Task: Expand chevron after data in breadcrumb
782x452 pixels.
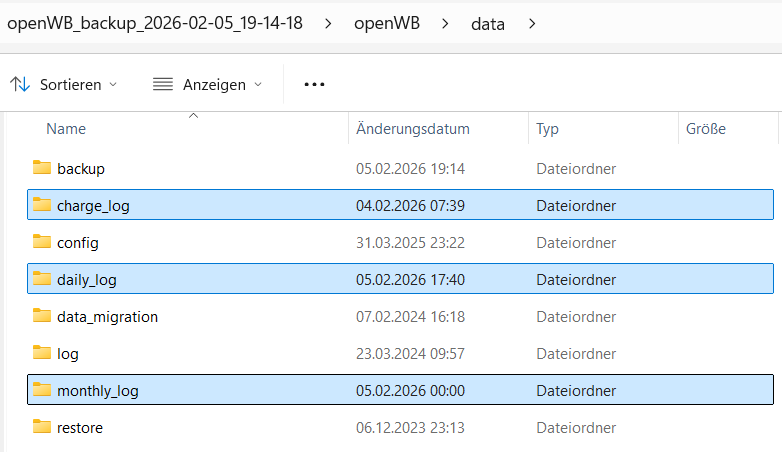Action: point(532,22)
